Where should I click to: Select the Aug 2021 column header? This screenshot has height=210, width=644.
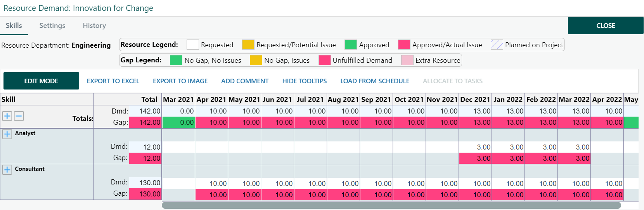click(343, 99)
